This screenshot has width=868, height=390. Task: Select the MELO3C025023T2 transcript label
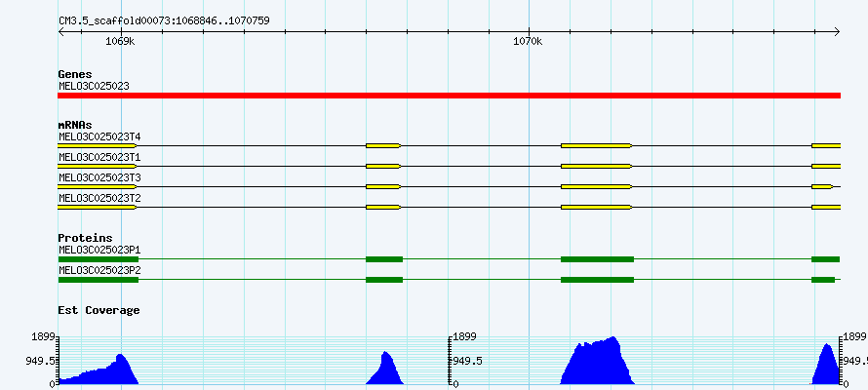pos(99,198)
